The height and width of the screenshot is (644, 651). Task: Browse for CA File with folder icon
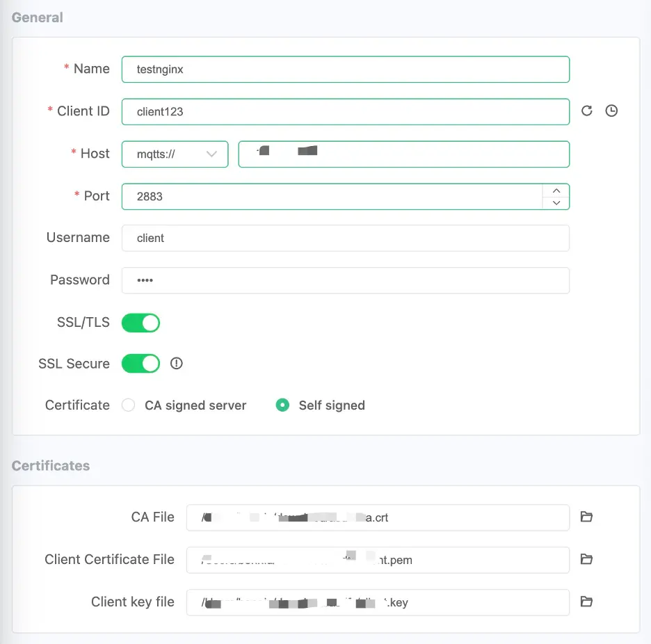point(586,517)
